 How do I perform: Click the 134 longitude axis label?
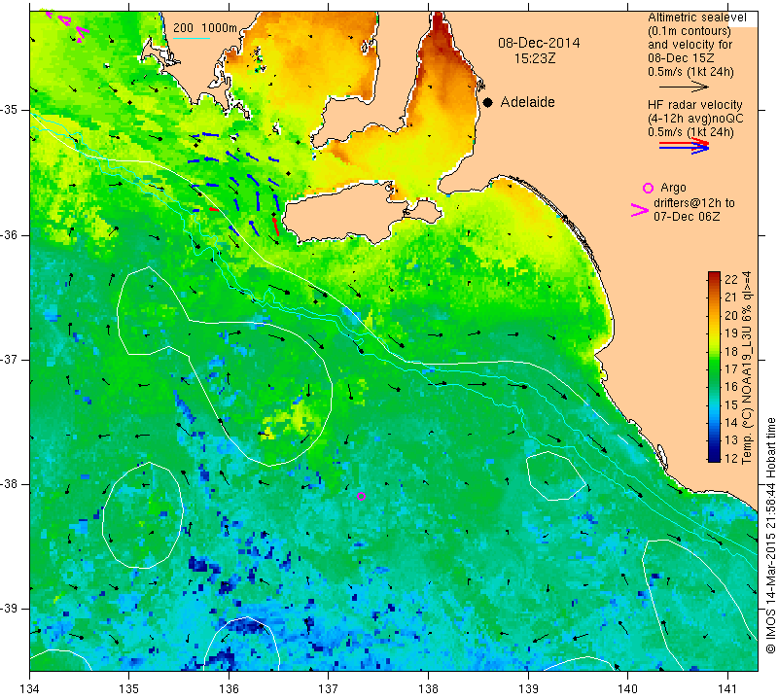click(x=30, y=688)
